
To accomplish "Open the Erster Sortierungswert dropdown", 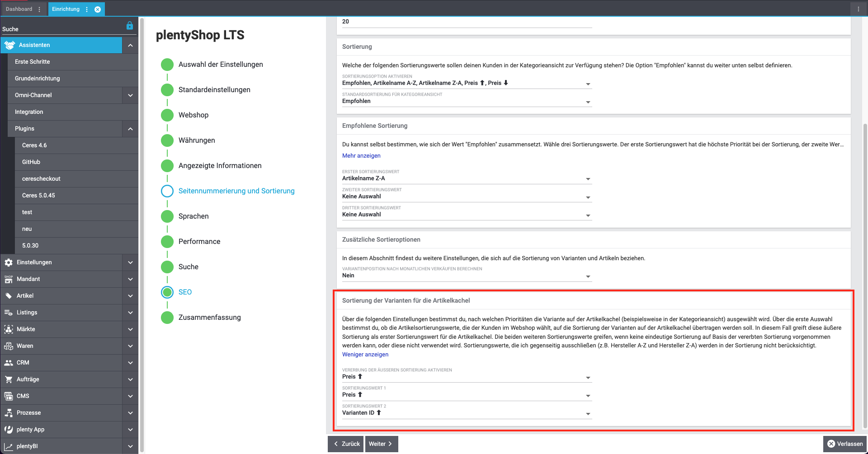I will click(x=466, y=179).
